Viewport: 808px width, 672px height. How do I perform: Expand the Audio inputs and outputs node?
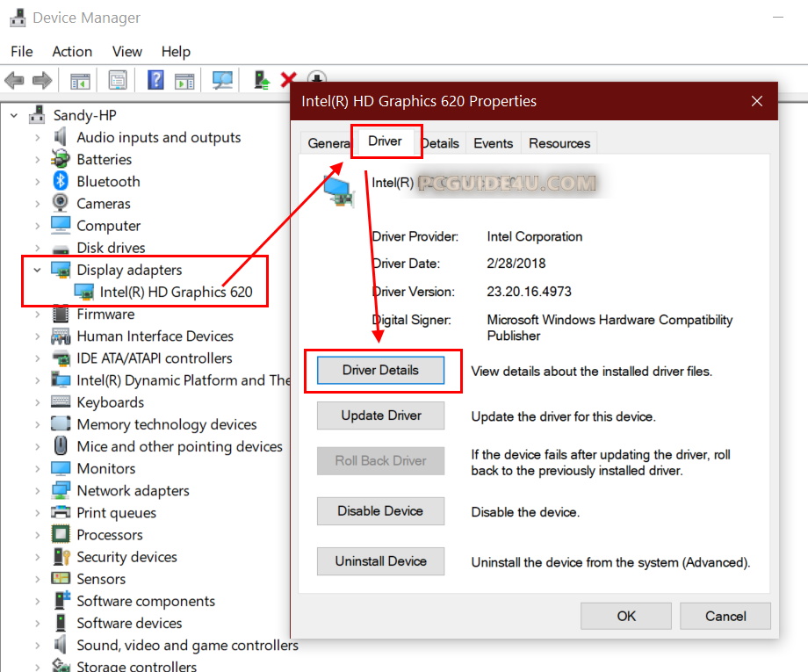click(37, 138)
